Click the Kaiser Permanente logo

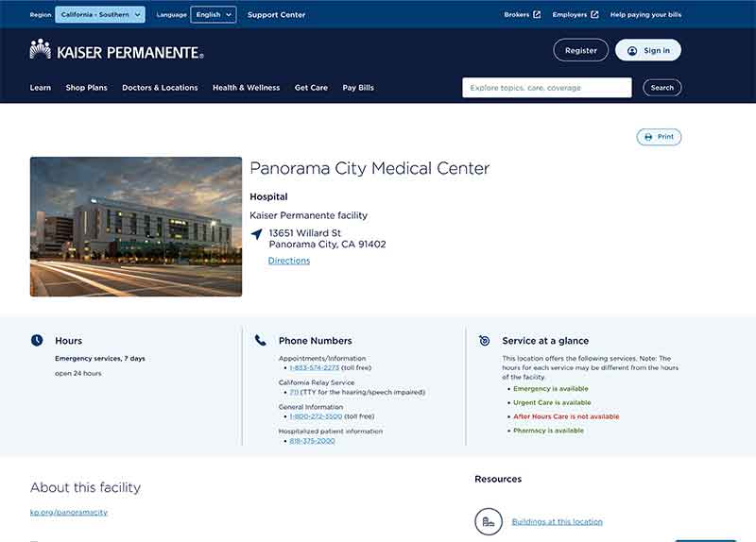click(116, 50)
